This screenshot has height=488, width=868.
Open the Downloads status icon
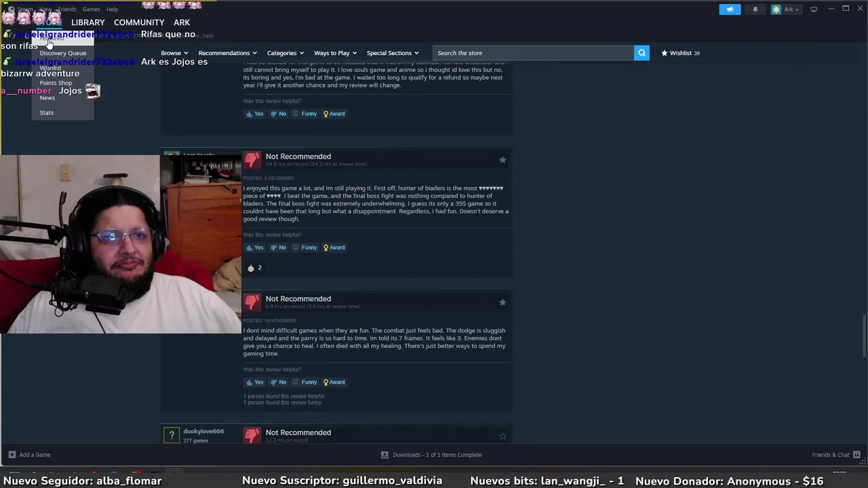(384, 455)
